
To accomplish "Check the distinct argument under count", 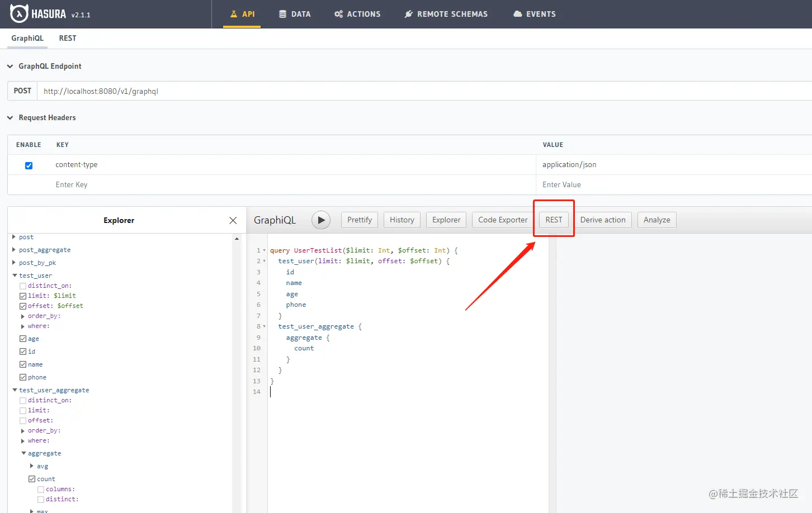I will click(x=41, y=500).
